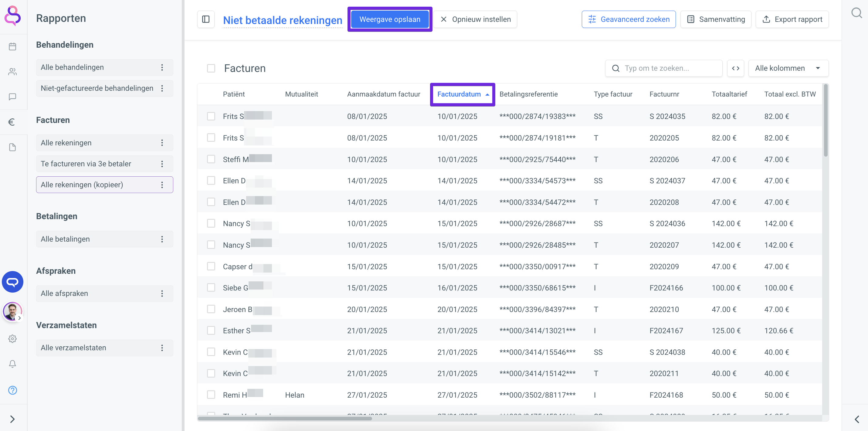Open options menu for Alle behandelingen
Viewport: 868px width, 431px height.
[x=162, y=67]
